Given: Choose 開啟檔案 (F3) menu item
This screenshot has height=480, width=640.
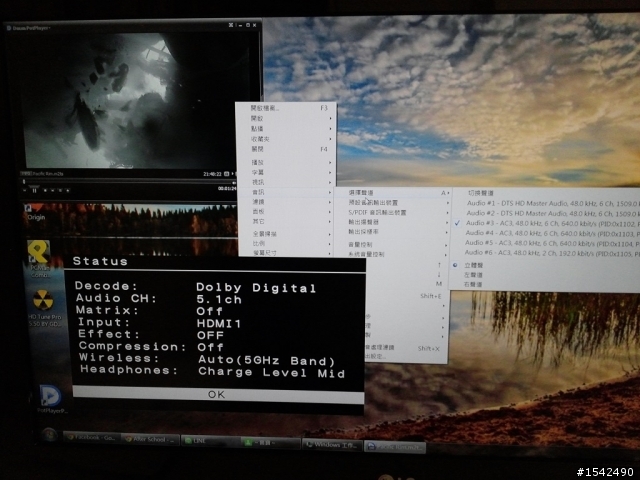Looking at the screenshot, I should (287, 108).
